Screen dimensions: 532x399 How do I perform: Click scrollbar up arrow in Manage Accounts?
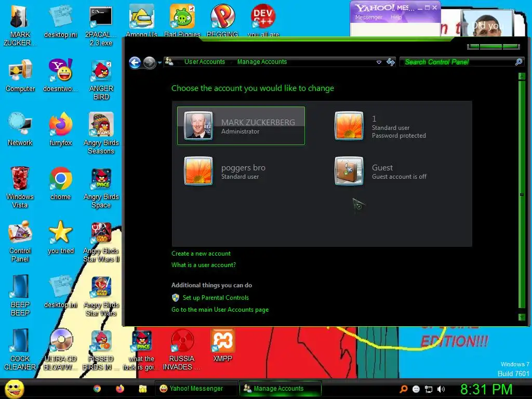pyautogui.click(x=522, y=77)
